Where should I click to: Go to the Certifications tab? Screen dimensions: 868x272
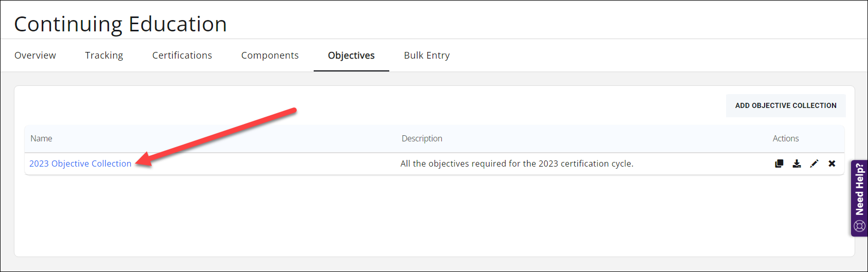(182, 56)
